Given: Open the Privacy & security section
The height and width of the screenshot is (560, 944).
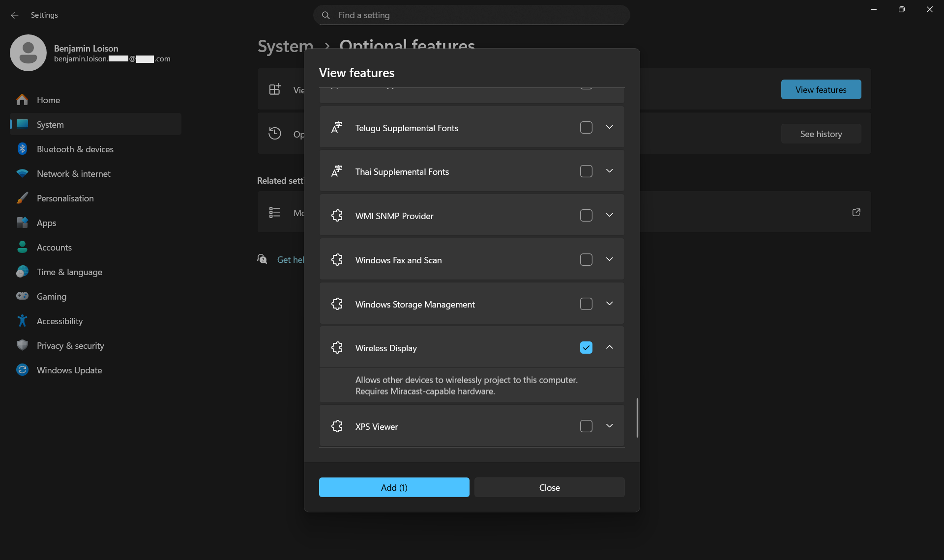Looking at the screenshot, I should (x=70, y=345).
